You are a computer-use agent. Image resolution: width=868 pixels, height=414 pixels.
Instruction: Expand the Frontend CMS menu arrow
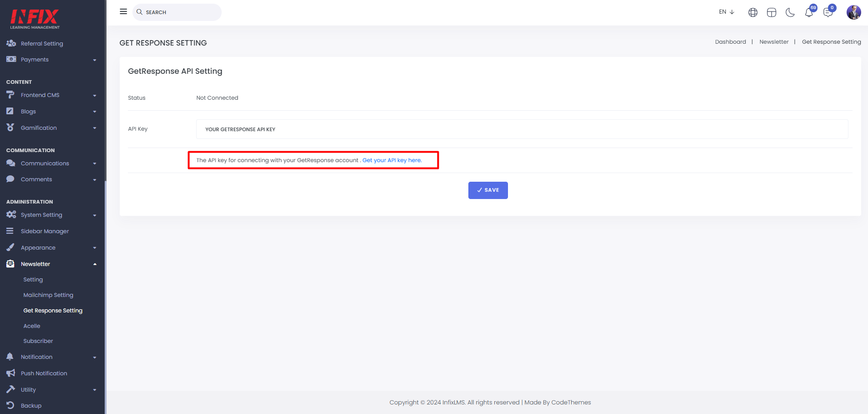[95, 96]
